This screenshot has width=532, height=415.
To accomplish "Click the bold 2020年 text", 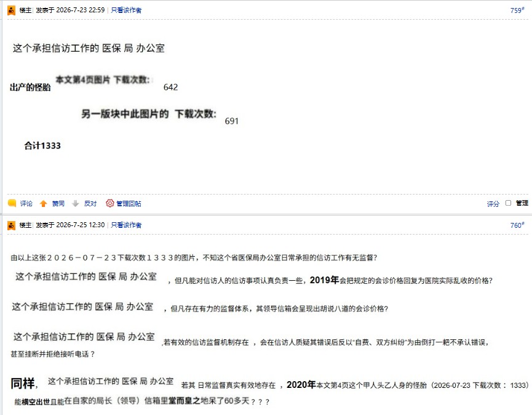I will (x=301, y=385).
